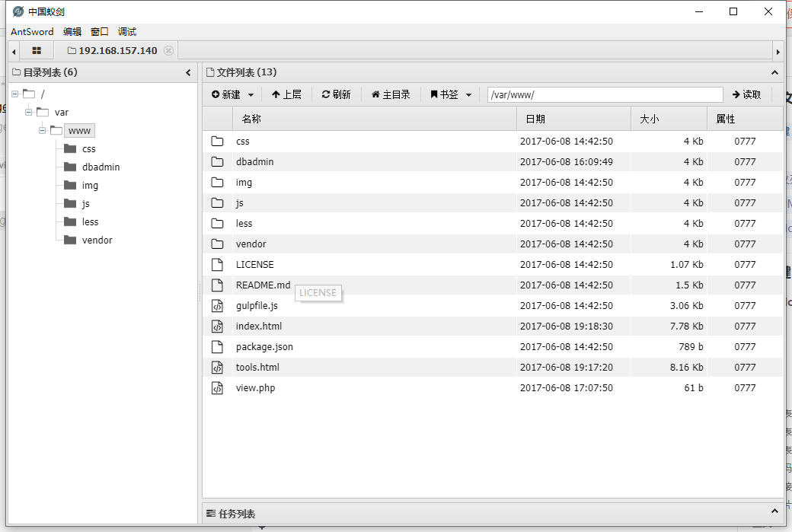The image size is (792, 532).
Task: Open the 编辑 menu
Action: 72,32
